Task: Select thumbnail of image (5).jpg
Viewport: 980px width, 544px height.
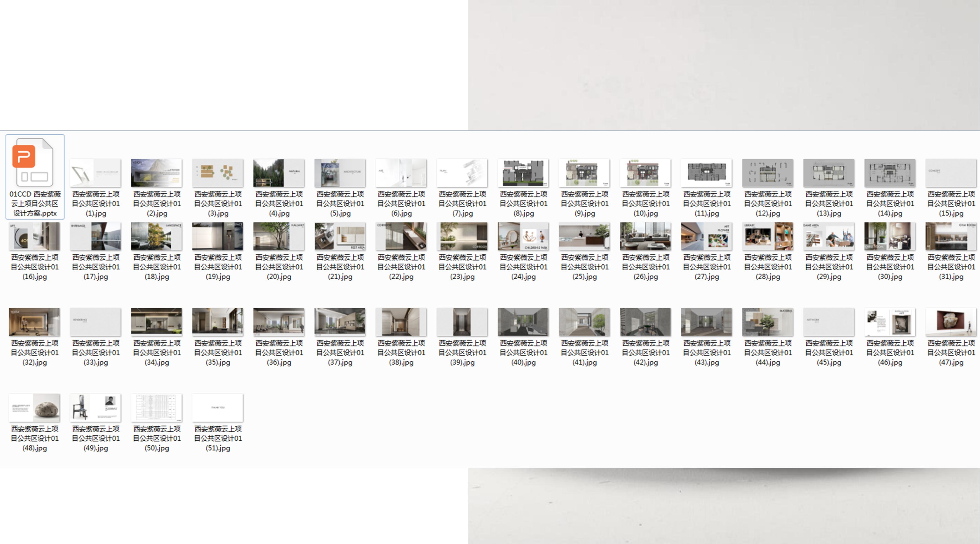Action: (340, 173)
